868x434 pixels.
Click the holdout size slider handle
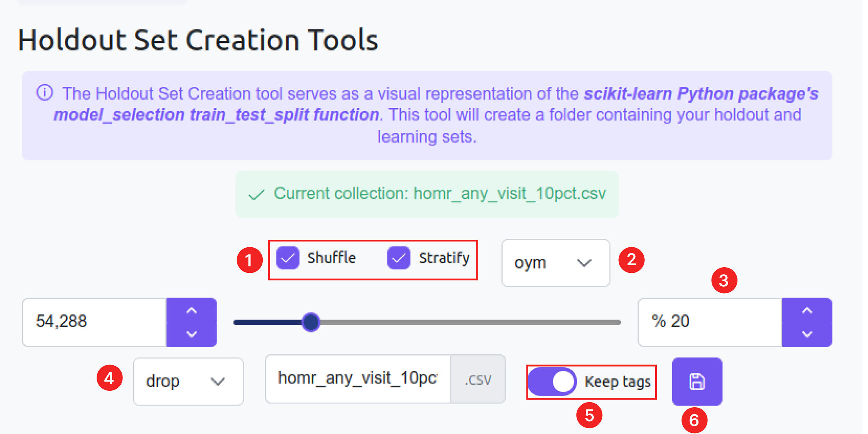[x=311, y=322]
